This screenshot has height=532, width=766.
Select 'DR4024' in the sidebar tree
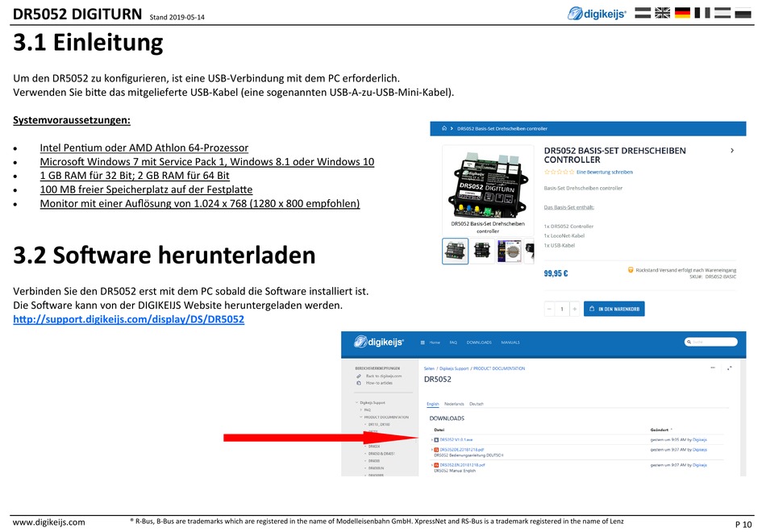coord(374,447)
